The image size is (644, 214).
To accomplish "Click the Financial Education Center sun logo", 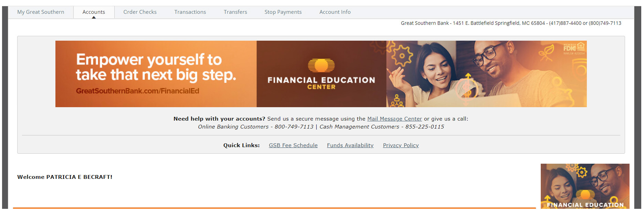I will coord(321,65).
